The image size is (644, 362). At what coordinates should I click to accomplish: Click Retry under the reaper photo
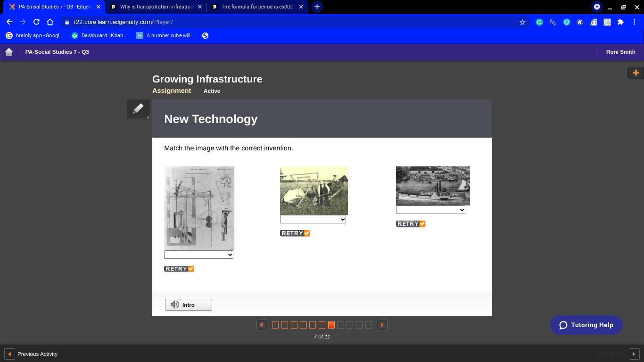[295, 233]
